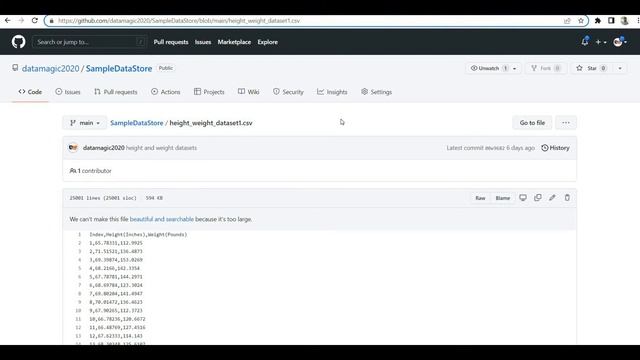Viewport: 640px width, 360px height.
Task: Click line number 5
Action: pyautogui.click(x=80, y=268)
